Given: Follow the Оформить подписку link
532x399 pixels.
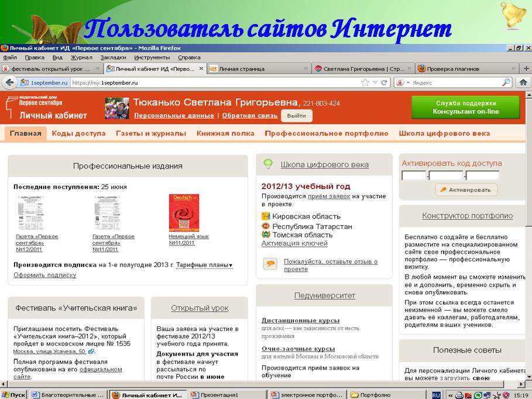Looking at the screenshot, I should coord(45,275).
